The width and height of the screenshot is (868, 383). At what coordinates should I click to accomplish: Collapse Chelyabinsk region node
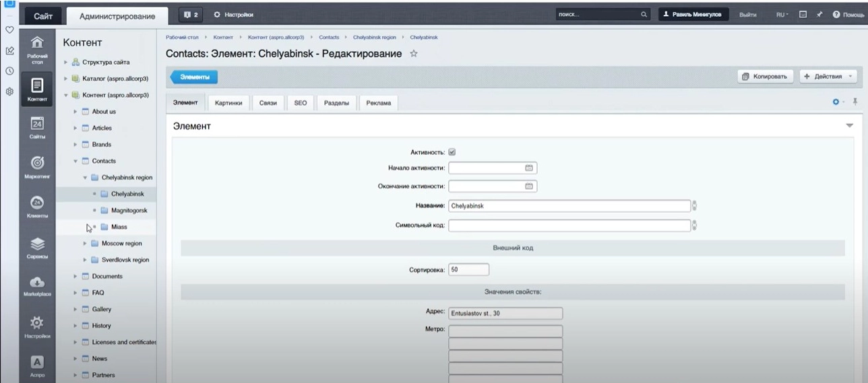[x=85, y=178]
